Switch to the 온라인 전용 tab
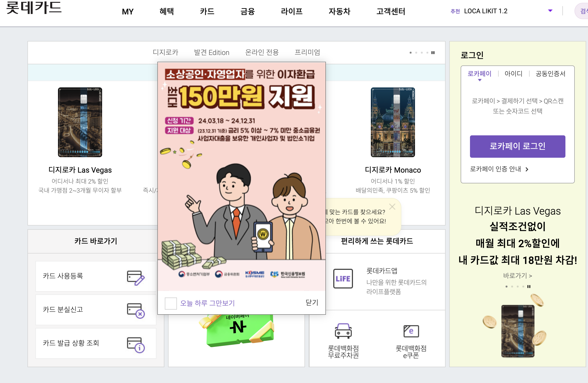 (x=262, y=52)
